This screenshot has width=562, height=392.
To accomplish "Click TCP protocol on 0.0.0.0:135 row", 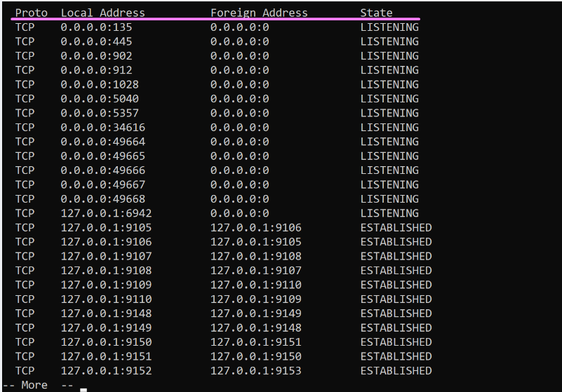I will [25, 27].
